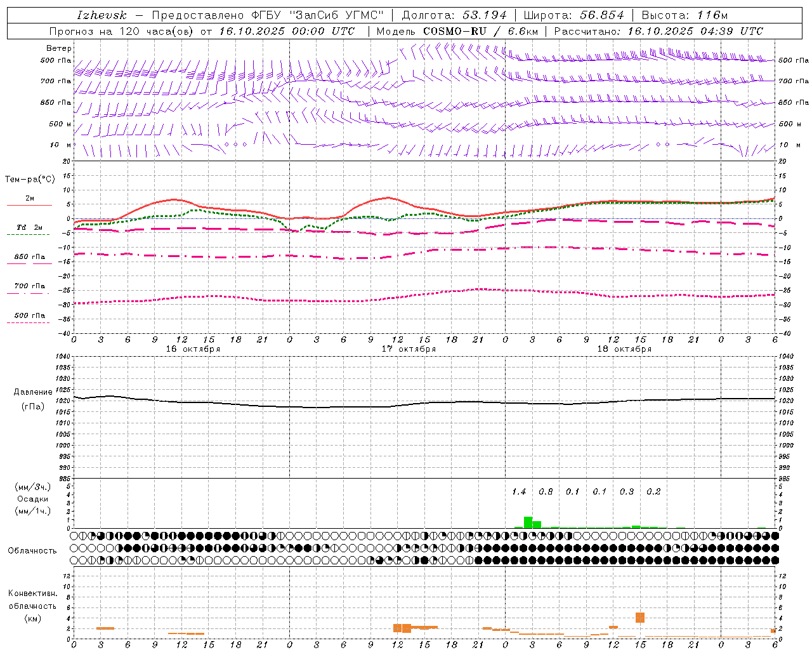Click the forecast length Прогноз на 120 часа(ов)
The width and height of the screenshot is (812, 650).
click(x=122, y=31)
